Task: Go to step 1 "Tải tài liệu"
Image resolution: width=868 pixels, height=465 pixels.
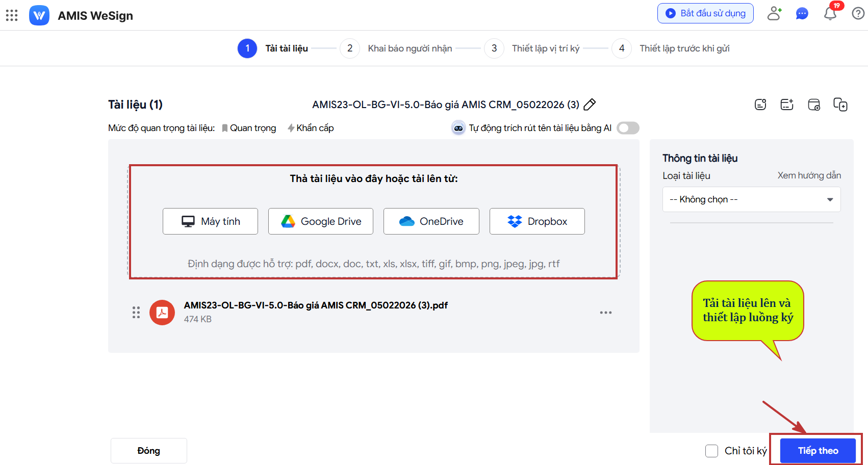Action: 273,48
